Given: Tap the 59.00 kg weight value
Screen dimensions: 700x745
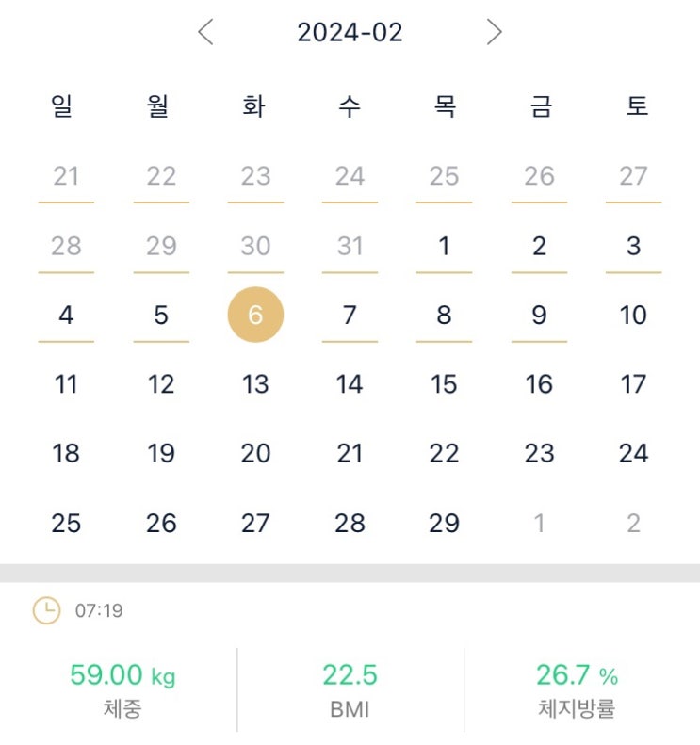Looking at the screenshot, I should pyautogui.click(x=122, y=674).
